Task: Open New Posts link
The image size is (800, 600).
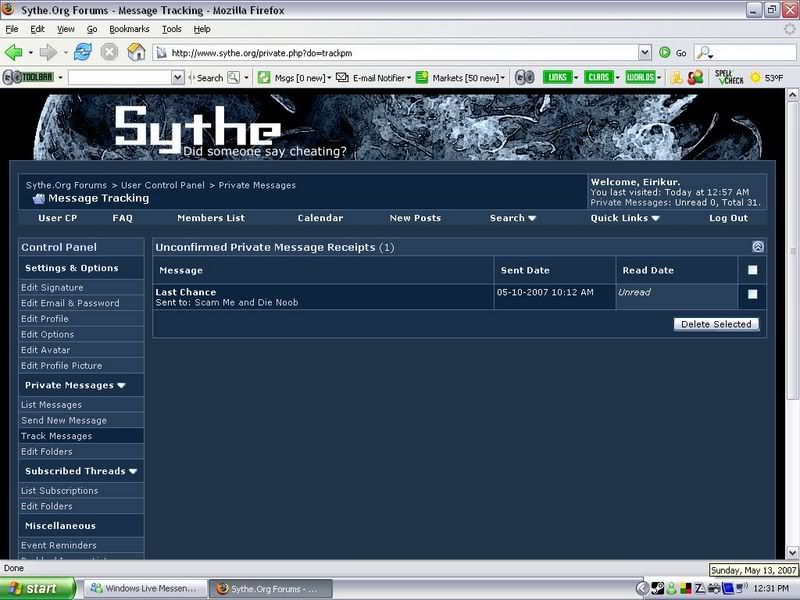Action: (x=415, y=218)
